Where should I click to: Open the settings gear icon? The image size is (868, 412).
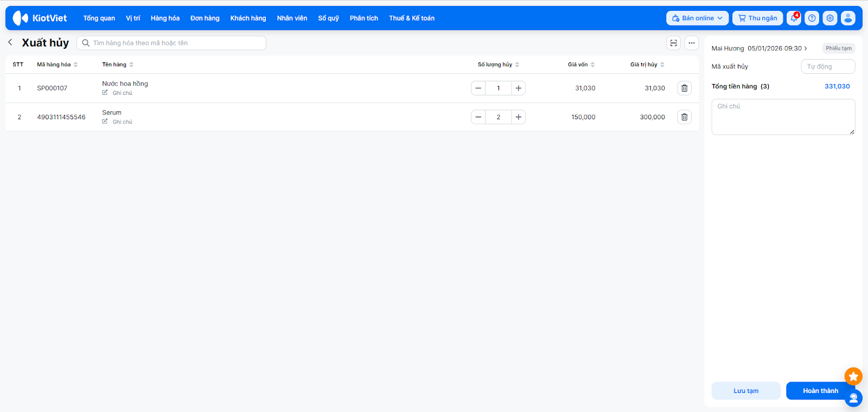pyautogui.click(x=830, y=18)
